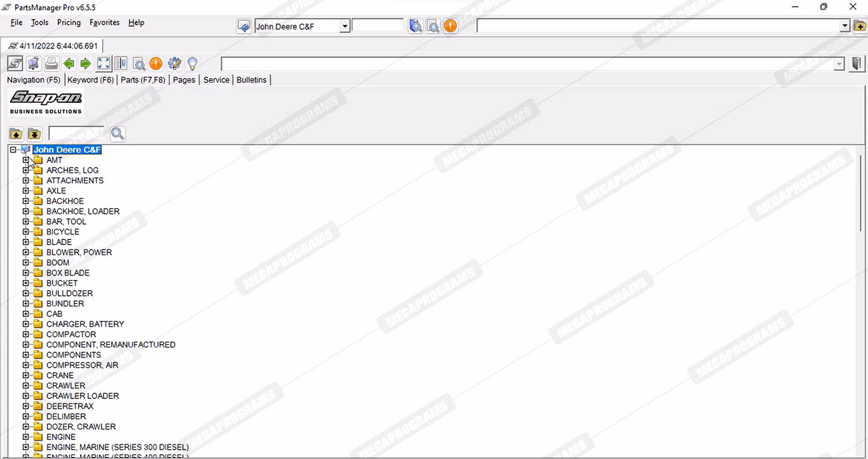868x459 pixels.
Task: Click the Snap-on Business Solutions logo
Action: click(x=46, y=102)
